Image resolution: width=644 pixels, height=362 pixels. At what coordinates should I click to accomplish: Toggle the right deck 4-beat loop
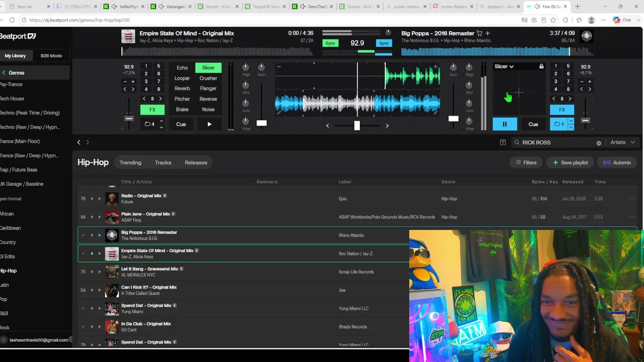[558, 124]
